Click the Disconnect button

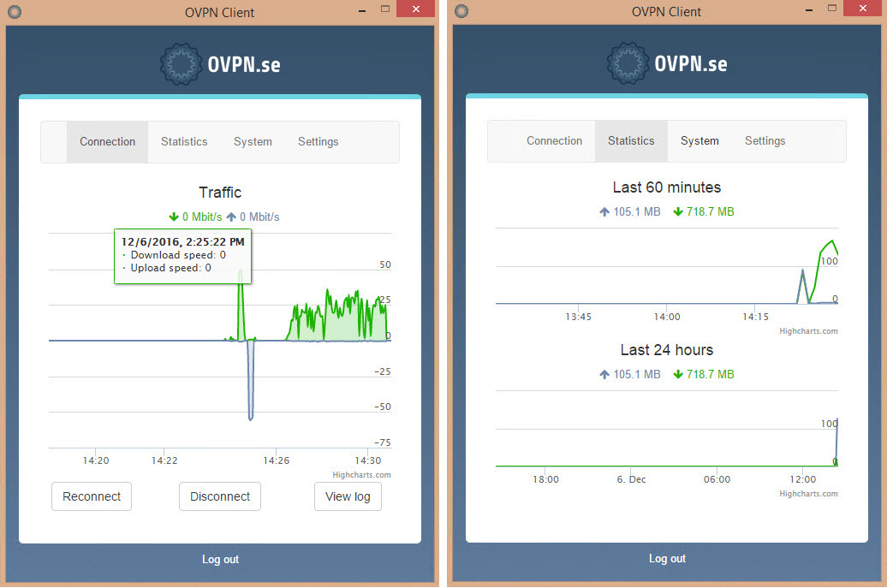(x=220, y=496)
